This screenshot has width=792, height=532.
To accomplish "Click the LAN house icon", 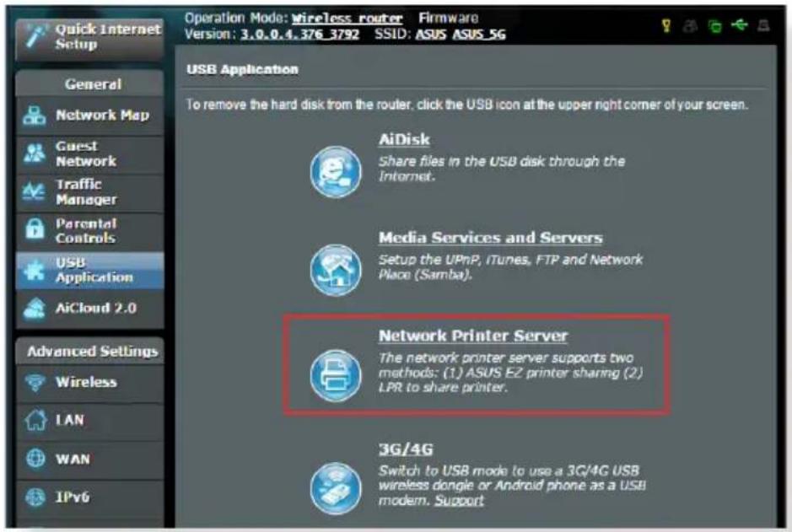I will click(35, 420).
